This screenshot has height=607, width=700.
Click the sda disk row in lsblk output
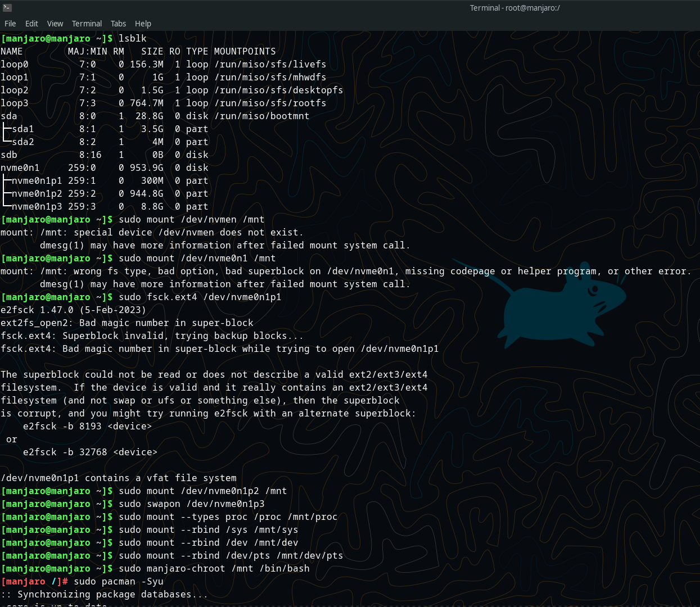(x=8, y=116)
